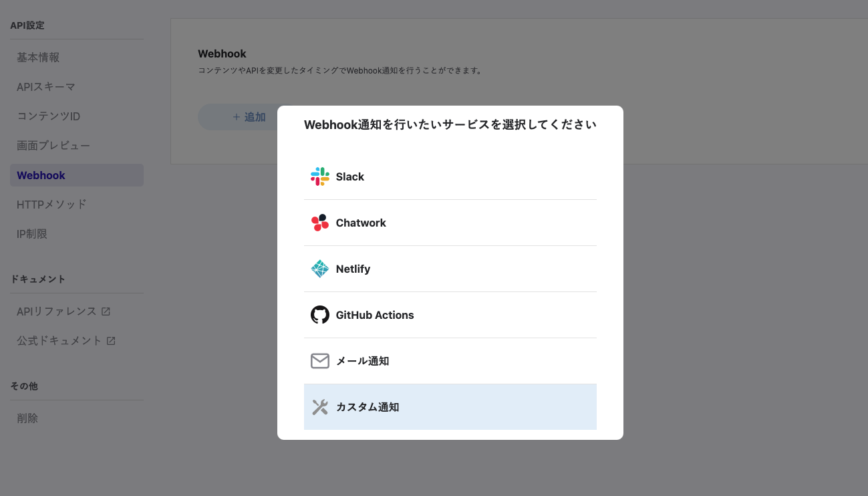The image size is (868, 496).
Task: Select メール通知 option
Action: [x=450, y=361]
